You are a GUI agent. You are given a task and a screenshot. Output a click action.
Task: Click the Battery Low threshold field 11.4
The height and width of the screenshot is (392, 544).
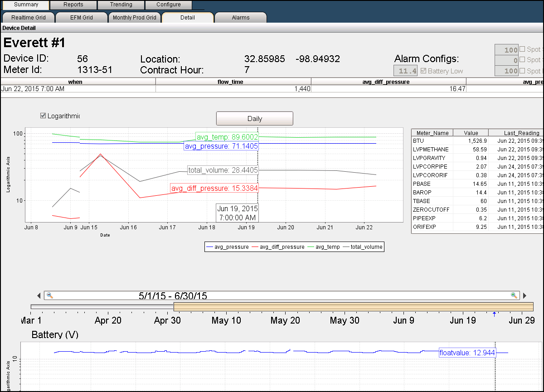click(x=405, y=71)
